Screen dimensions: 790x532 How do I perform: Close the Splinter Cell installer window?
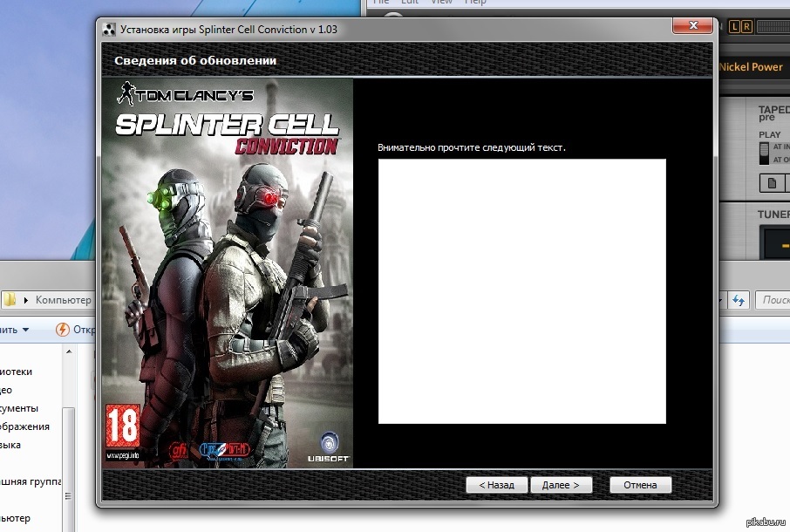point(695,29)
